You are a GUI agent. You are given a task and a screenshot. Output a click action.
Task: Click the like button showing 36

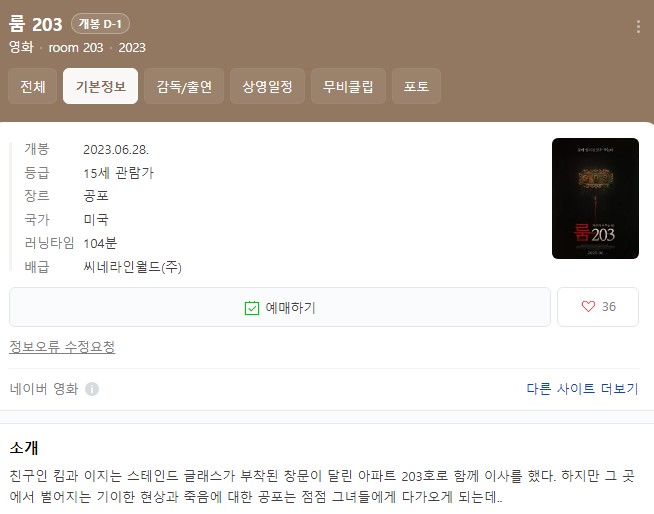click(x=598, y=307)
